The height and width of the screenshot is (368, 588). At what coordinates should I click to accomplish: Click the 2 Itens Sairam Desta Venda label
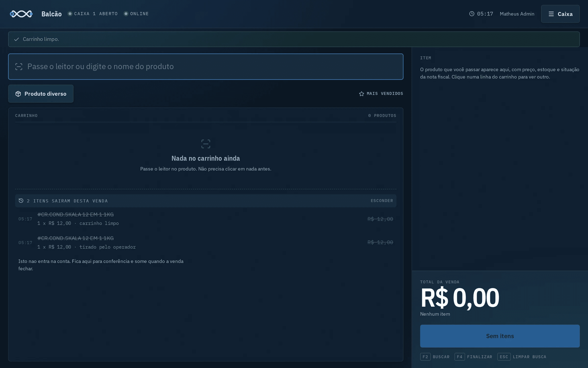tap(67, 201)
